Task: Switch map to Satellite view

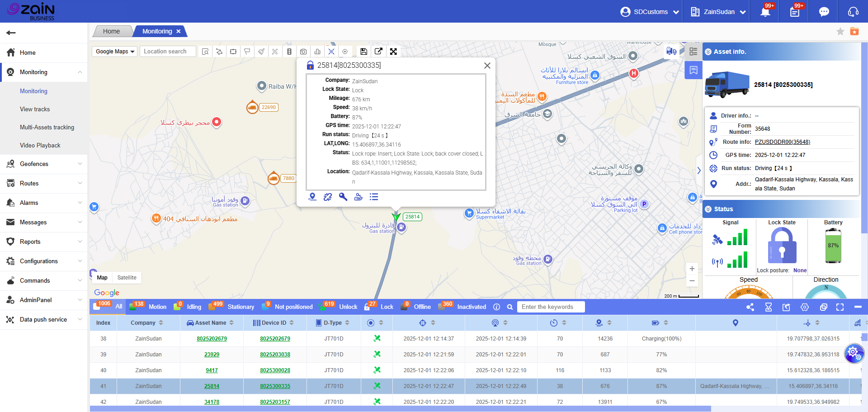Action: (x=127, y=278)
